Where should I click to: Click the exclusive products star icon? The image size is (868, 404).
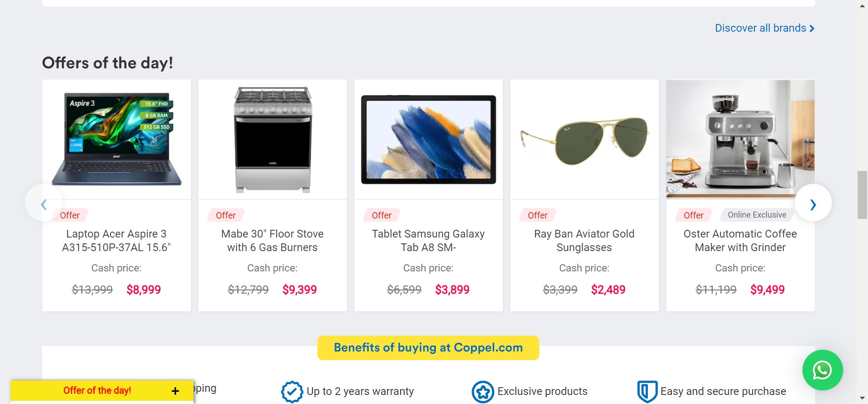[x=483, y=391]
